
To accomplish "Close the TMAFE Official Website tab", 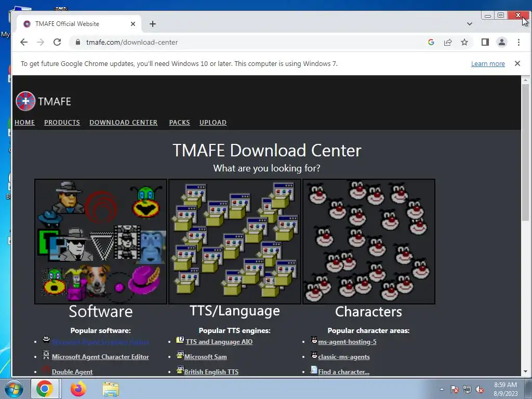I will (x=133, y=24).
